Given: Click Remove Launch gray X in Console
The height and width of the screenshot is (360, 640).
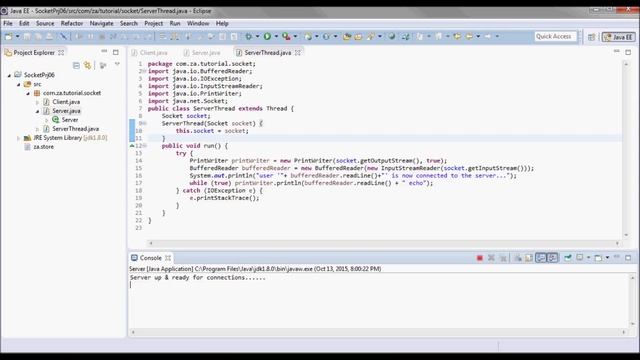Looking at the screenshot, I should pos(491,258).
